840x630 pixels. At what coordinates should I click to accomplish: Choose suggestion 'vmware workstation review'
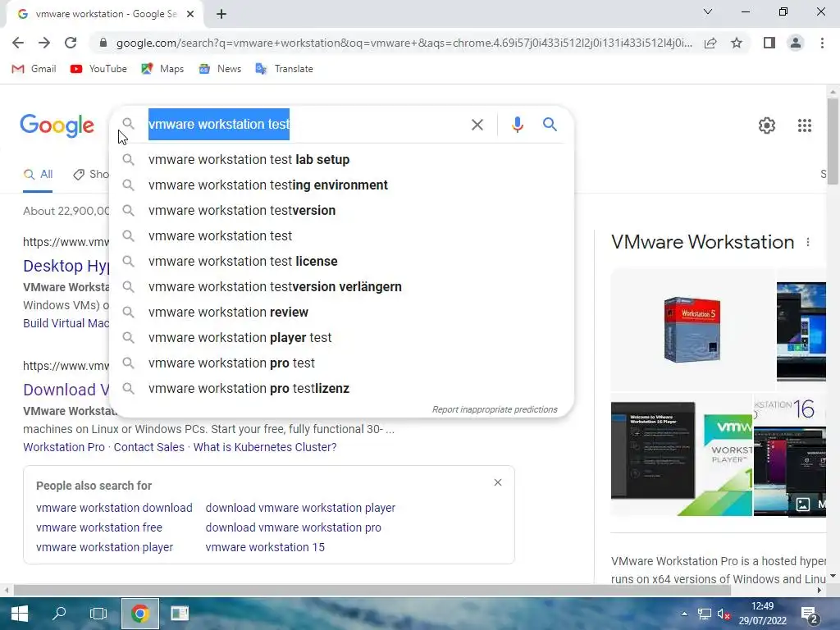click(x=341, y=313)
